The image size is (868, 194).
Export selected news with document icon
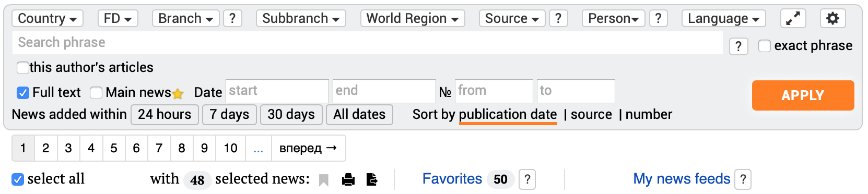click(372, 180)
